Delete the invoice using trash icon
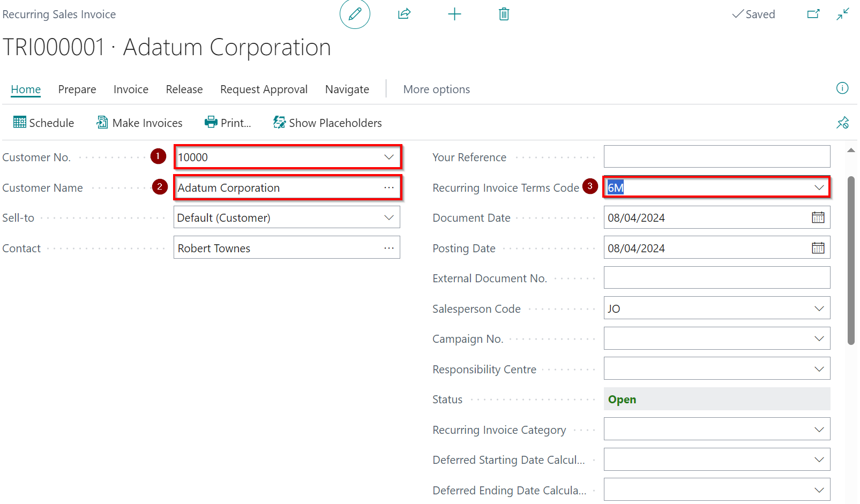 tap(504, 14)
